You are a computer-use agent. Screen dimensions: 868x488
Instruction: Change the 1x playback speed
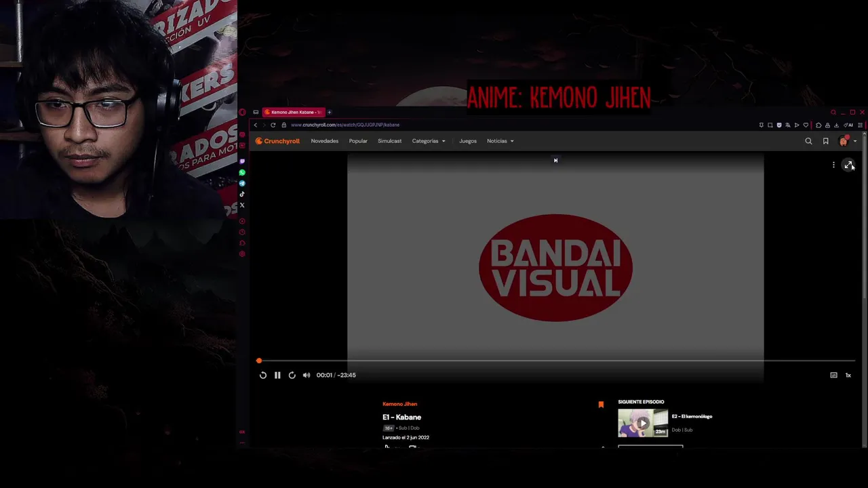click(x=848, y=375)
